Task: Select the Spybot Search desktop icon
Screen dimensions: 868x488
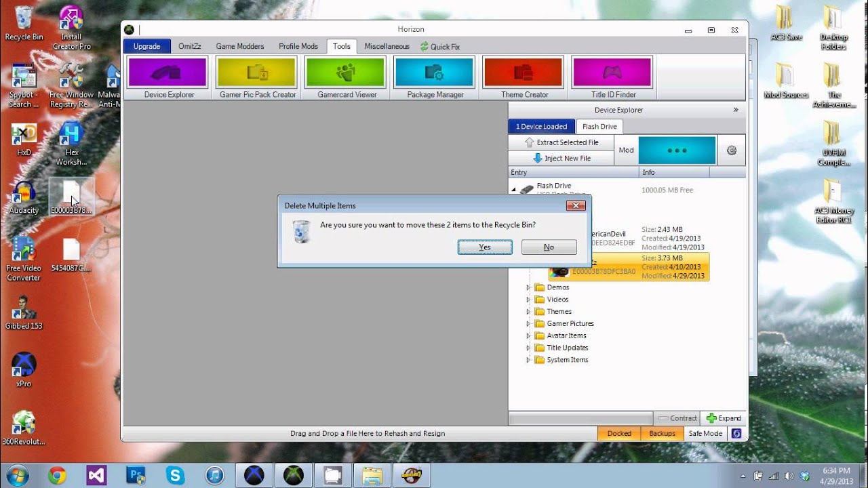Action: (x=24, y=86)
